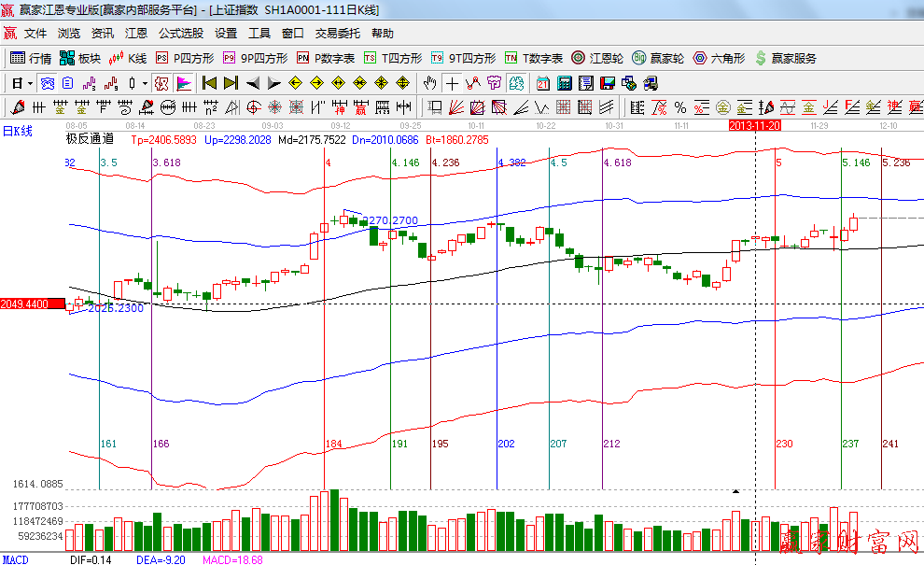The image size is (924, 565).
Task: Select the hand pan tool
Action: [430, 83]
